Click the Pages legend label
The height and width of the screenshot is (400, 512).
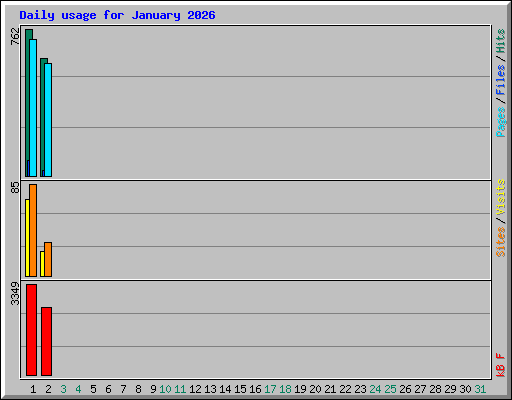501,122
